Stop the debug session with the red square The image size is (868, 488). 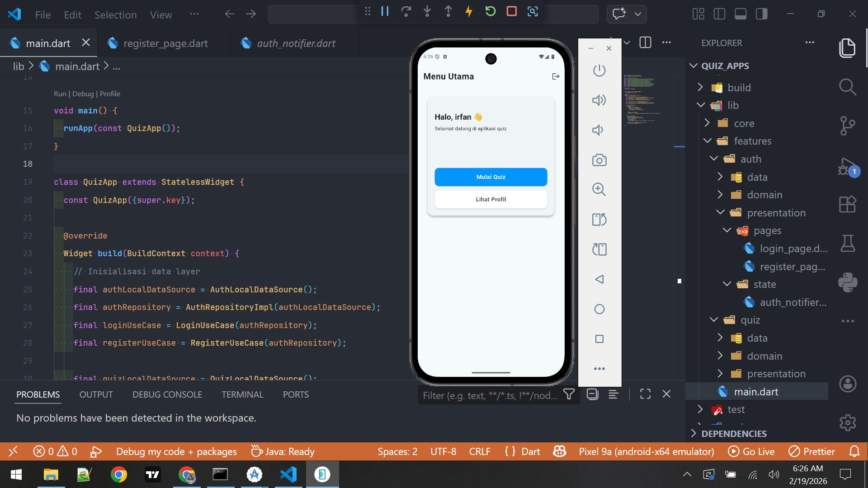[511, 11]
